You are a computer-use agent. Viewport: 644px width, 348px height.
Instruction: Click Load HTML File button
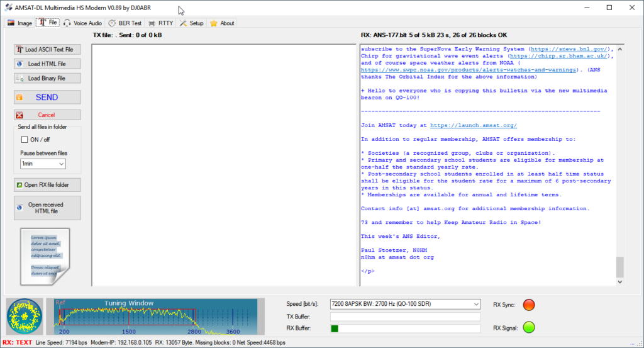point(47,64)
